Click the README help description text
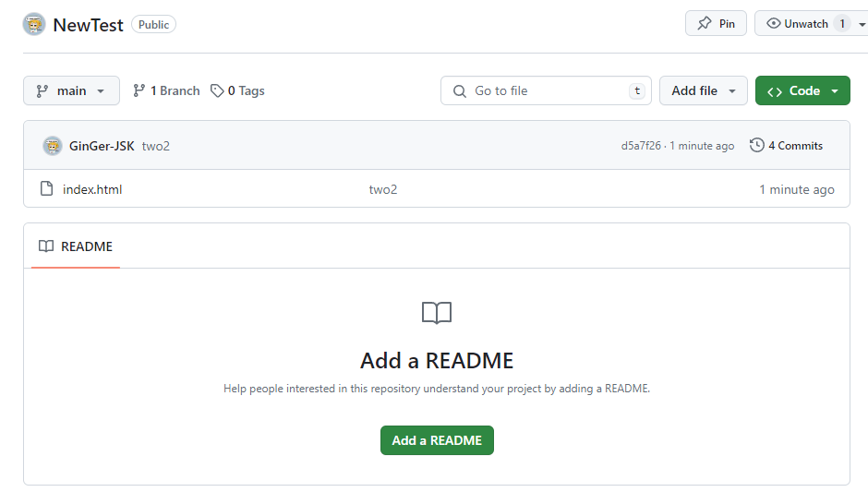The height and width of the screenshot is (504, 868). pyautogui.click(x=437, y=389)
